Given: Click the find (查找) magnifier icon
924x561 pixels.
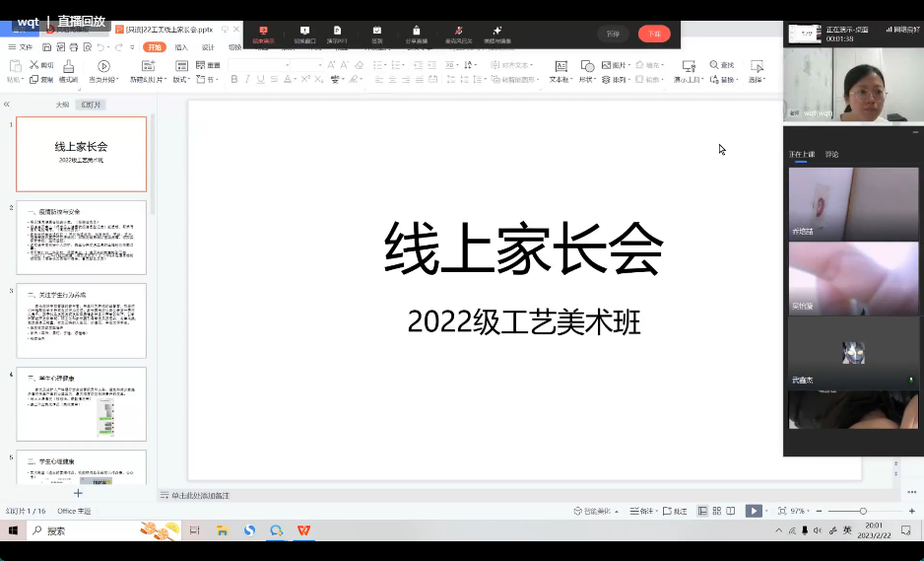Looking at the screenshot, I should coord(713,65).
